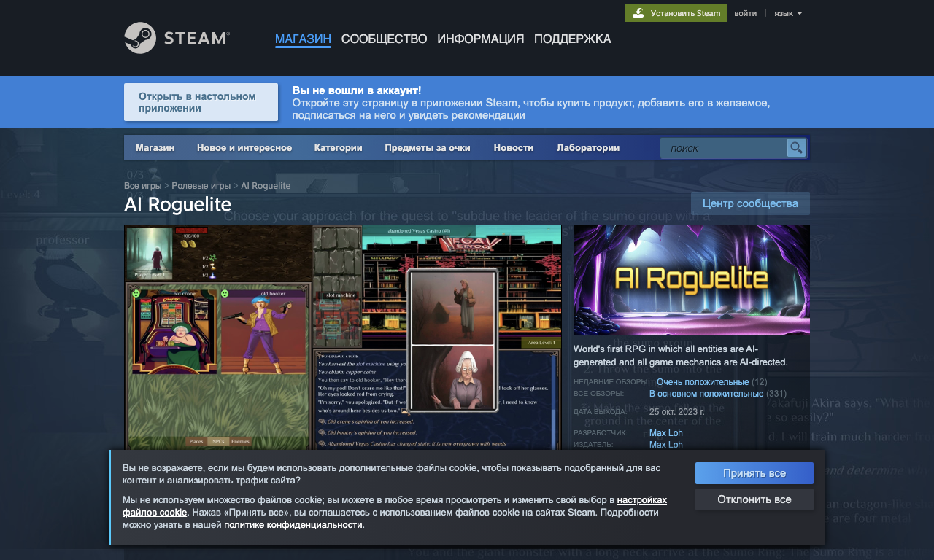Open the Категории nav tab

point(339,147)
